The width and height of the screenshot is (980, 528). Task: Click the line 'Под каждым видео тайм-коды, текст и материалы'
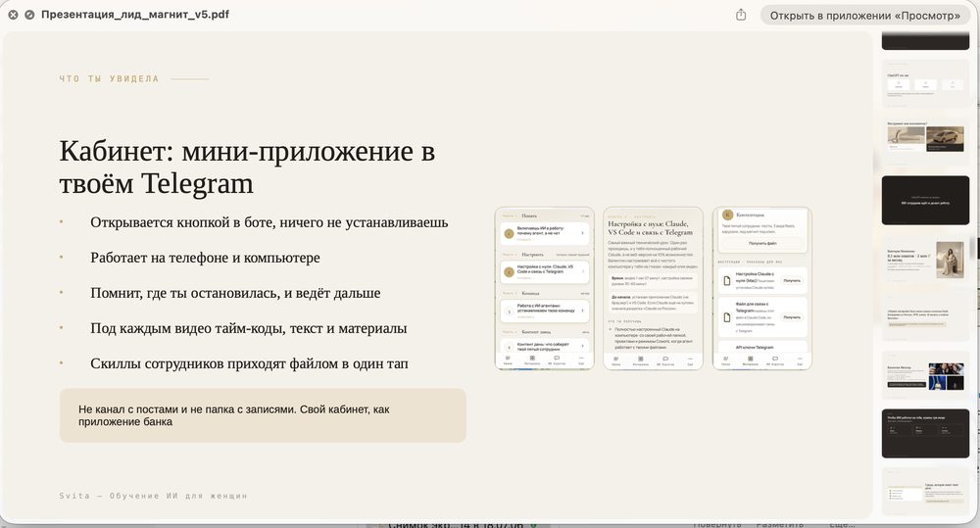[248, 328]
